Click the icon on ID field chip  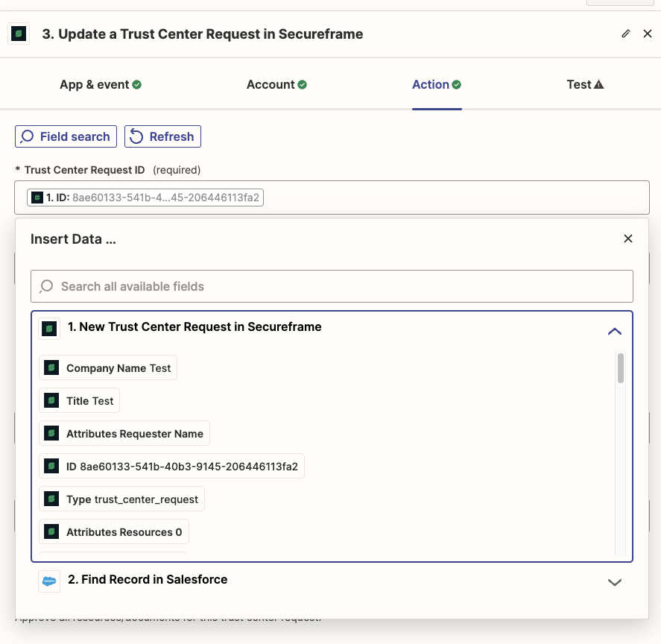51,467
